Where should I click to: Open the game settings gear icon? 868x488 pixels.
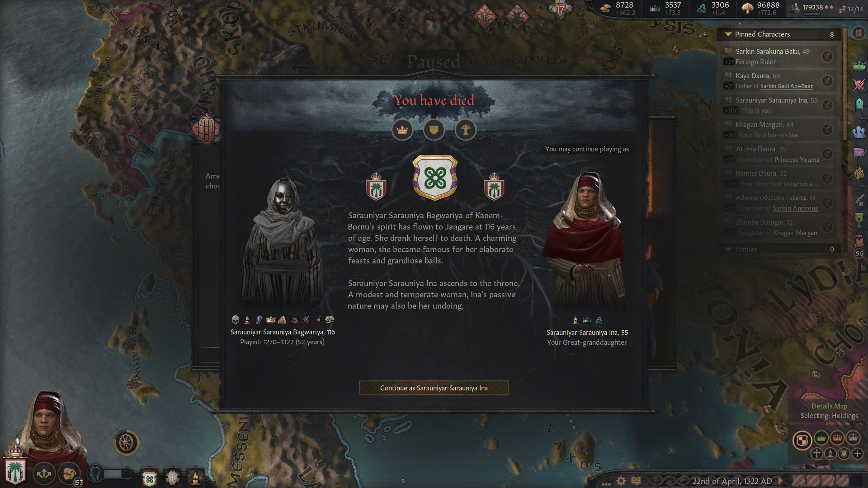pos(621,481)
